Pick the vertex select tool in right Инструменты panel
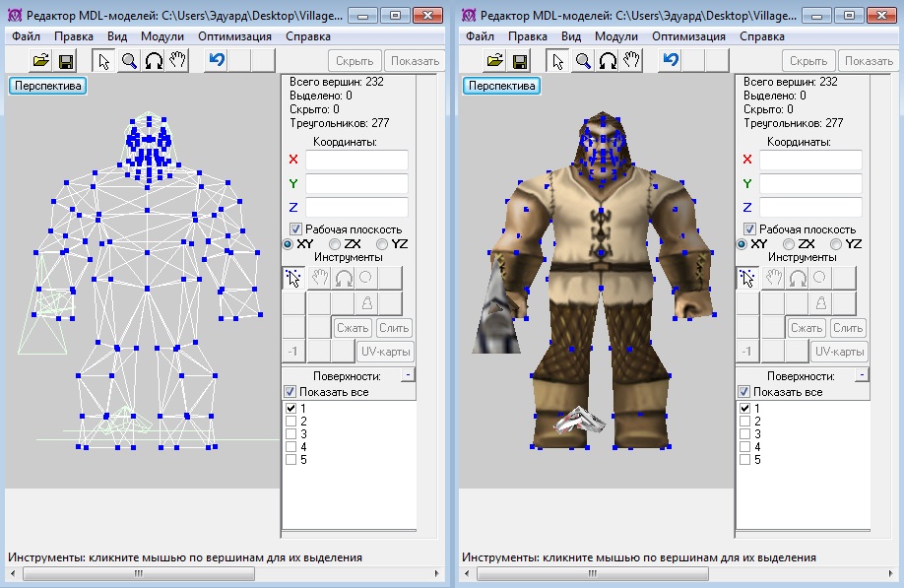Screen dimensions: 904x588 [747, 278]
